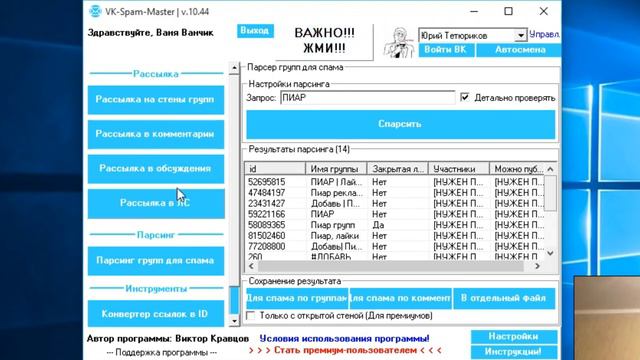Viewport: 640px width, 360px height.
Task: Save results Для спама по группам
Action: [297, 298]
